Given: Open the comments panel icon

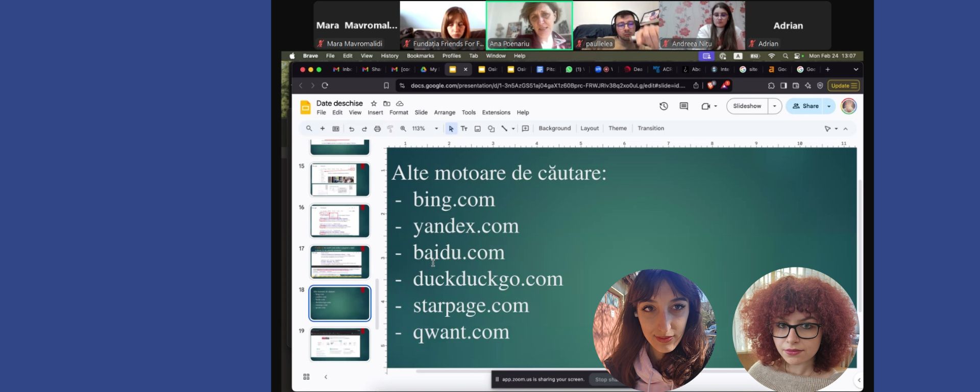Looking at the screenshot, I should [x=684, y=106].
